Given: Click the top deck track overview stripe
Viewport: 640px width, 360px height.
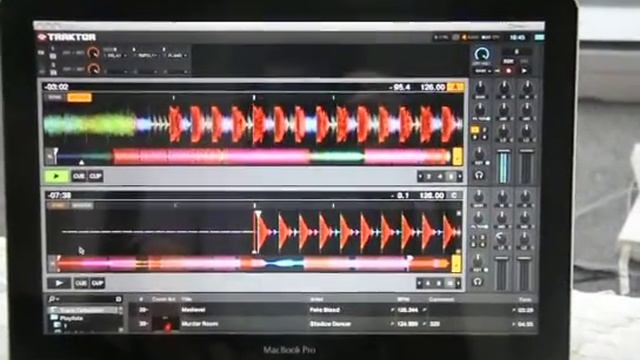Looking at the screenshot, I should point(253,156).
